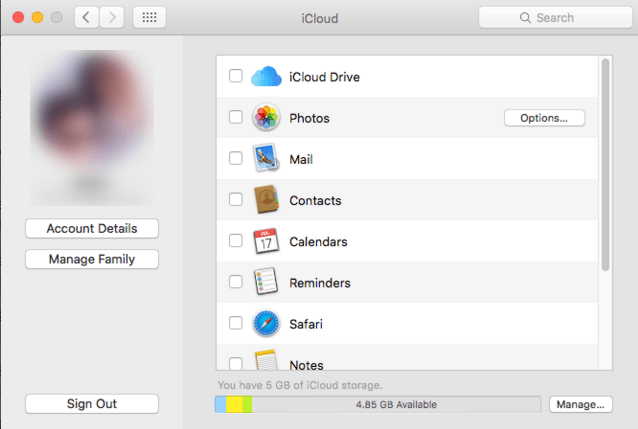Click the Calendars icon showing 17

click(x=266, y=241)
